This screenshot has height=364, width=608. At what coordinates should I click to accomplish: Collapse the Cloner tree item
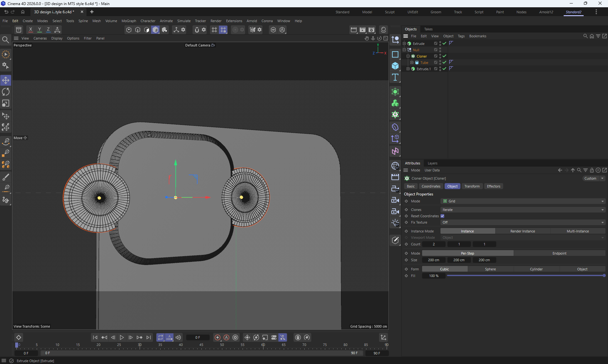click(408, 56)
